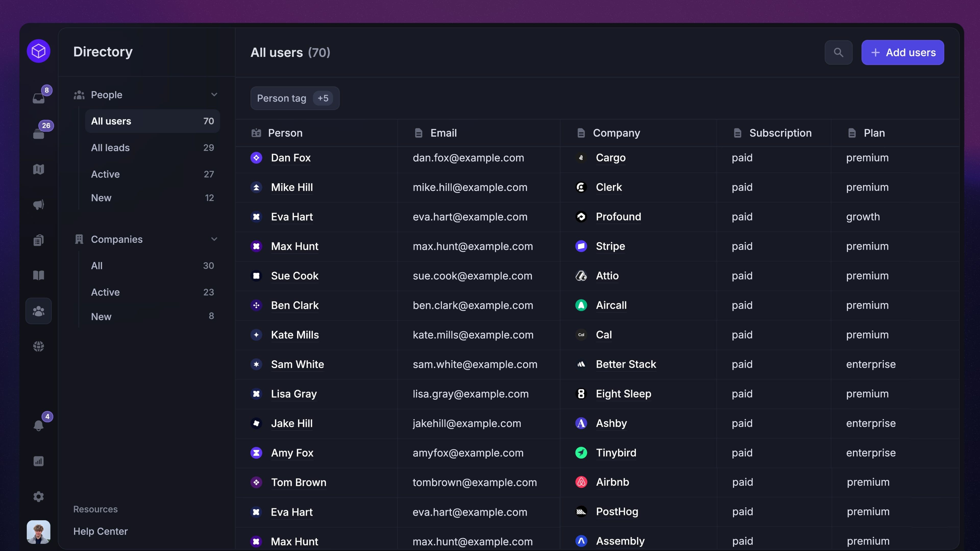Click the analytics chart icon in sidebar
This screenshot has height=551, width=980.
[39, 461]
